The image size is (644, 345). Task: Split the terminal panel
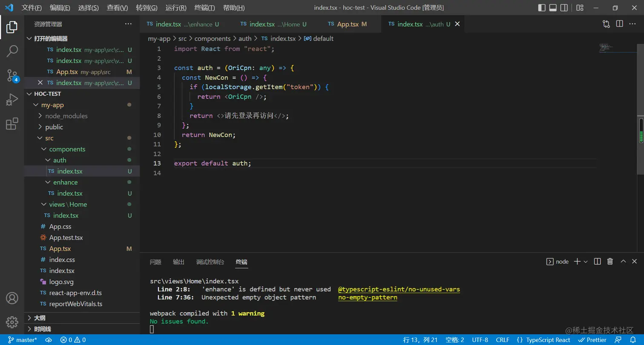point(598,262)
